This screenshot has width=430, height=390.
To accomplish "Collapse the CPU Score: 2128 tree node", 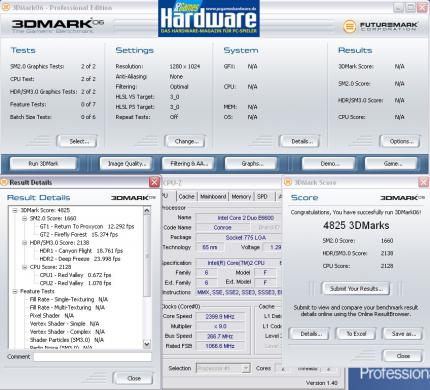I will click(x=24, y=267).
